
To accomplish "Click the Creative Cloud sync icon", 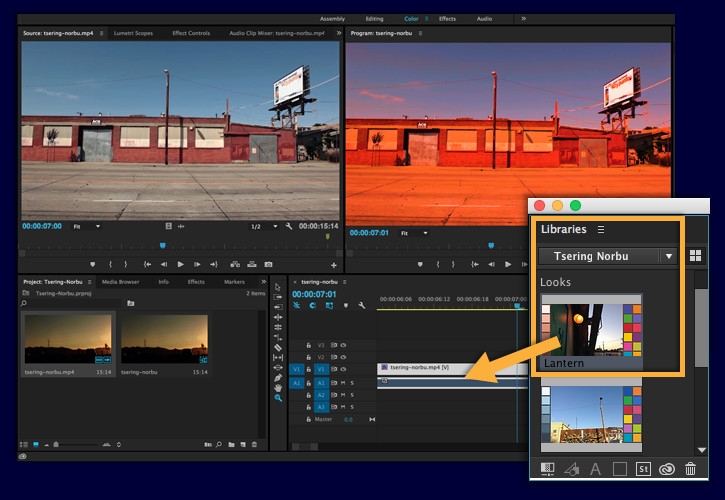I will tap(665, 467).
